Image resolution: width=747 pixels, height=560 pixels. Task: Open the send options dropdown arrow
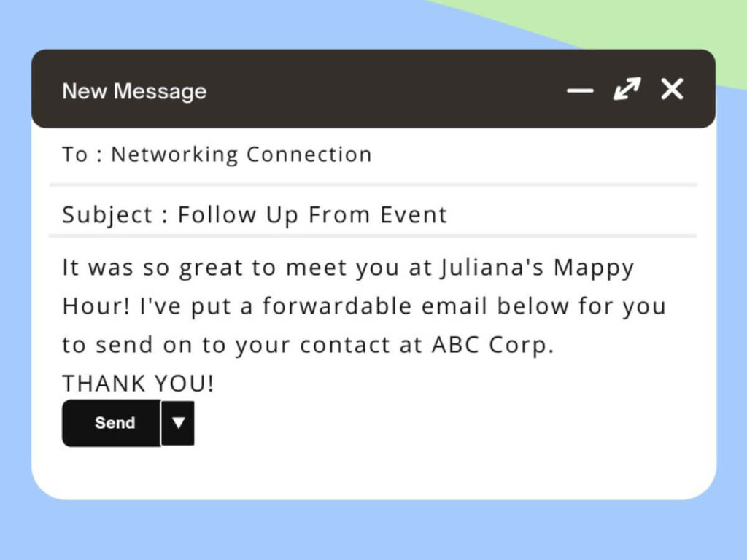pyautogui.click(x=178, y=423)
